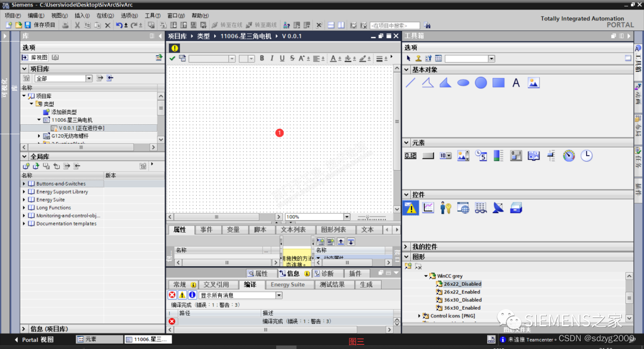Click the green checkmark in editor toolbar
The height and width of the screenshot is (349, 644).
(x=172, y=58)
